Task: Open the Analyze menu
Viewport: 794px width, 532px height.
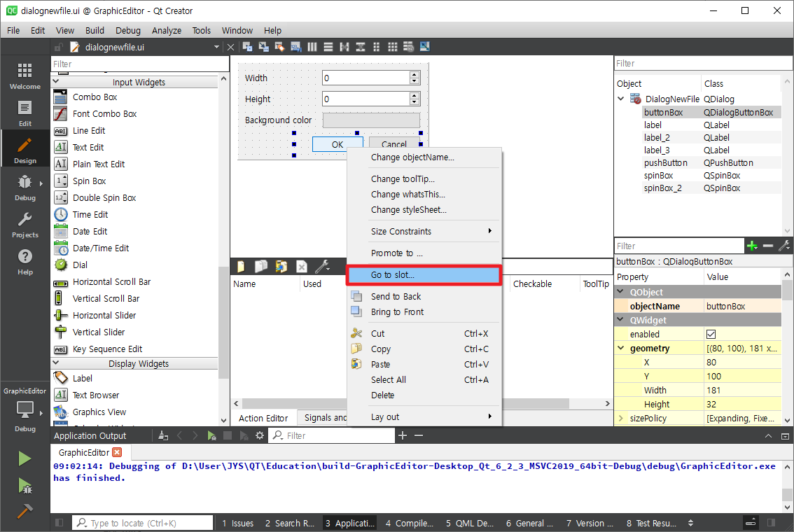Action: [x=167, y=30]
